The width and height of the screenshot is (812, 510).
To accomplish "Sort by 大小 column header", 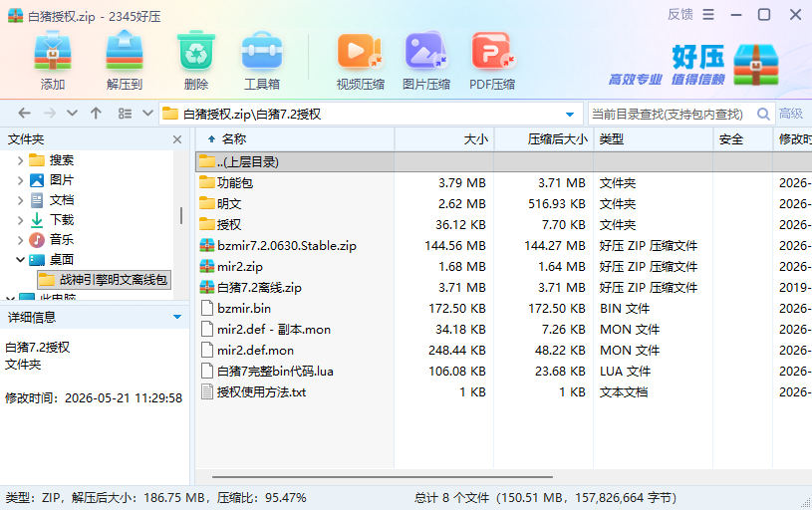I will [444, 138].
